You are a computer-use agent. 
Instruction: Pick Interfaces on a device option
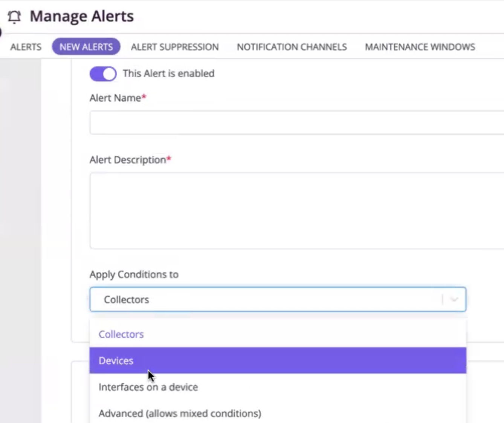[278, 387]
